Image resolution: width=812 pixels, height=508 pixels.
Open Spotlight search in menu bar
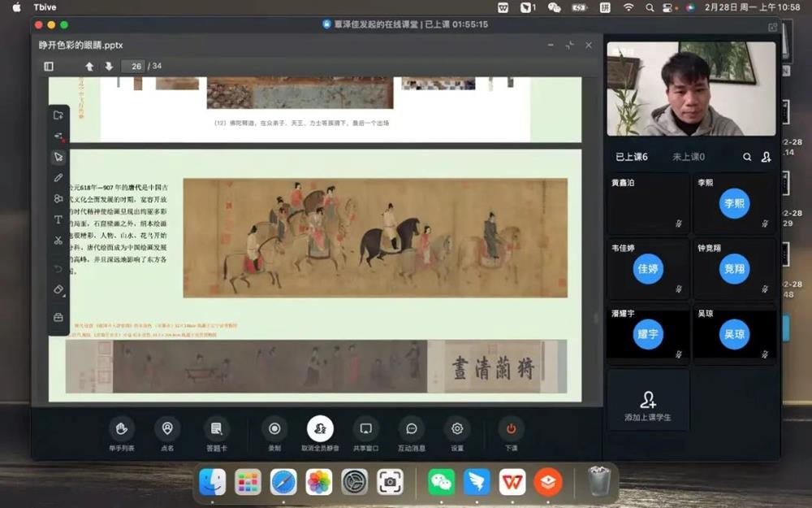tap(650, 7)
